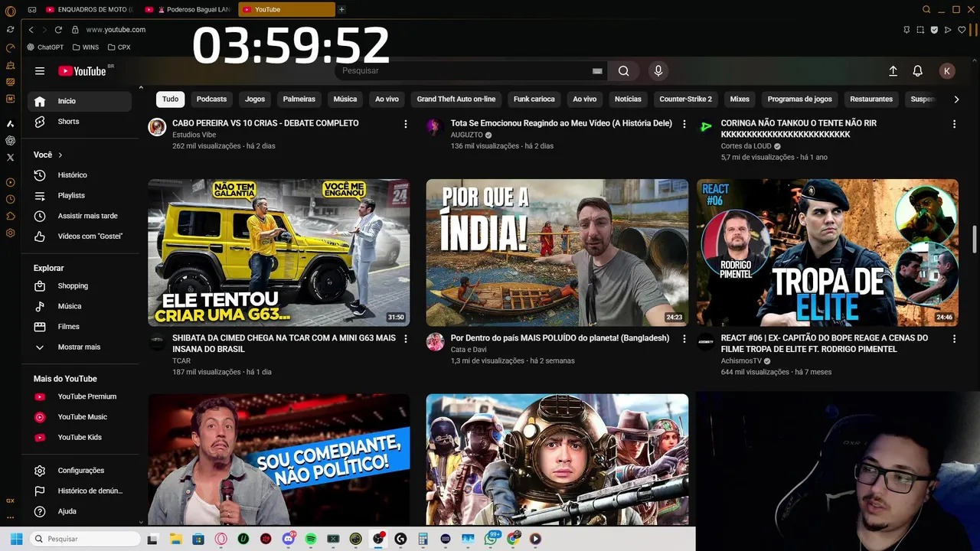The width and height of the screenshot is (980, 551).
Task: Open Shorts from the sidebar
Action: tap(80, 122)
